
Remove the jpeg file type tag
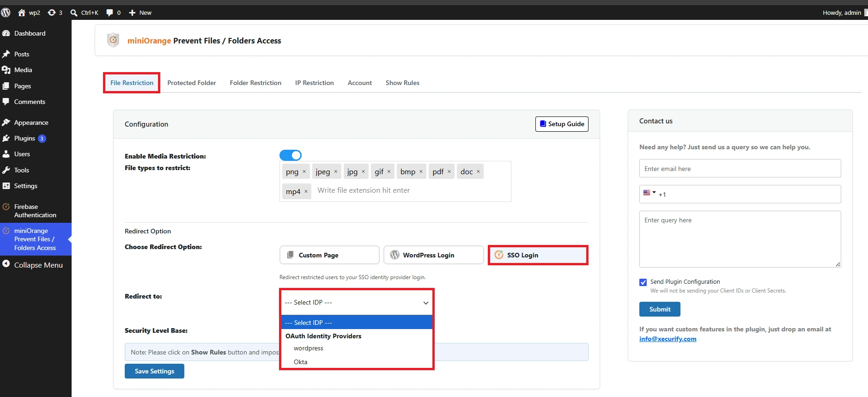click(x=336, y=171)
